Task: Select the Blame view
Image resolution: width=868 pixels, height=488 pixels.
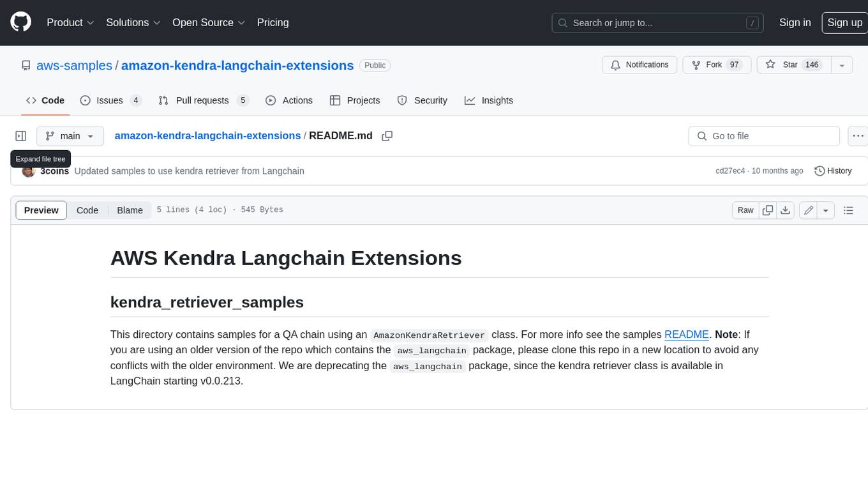Action: (x=130, y=210)
